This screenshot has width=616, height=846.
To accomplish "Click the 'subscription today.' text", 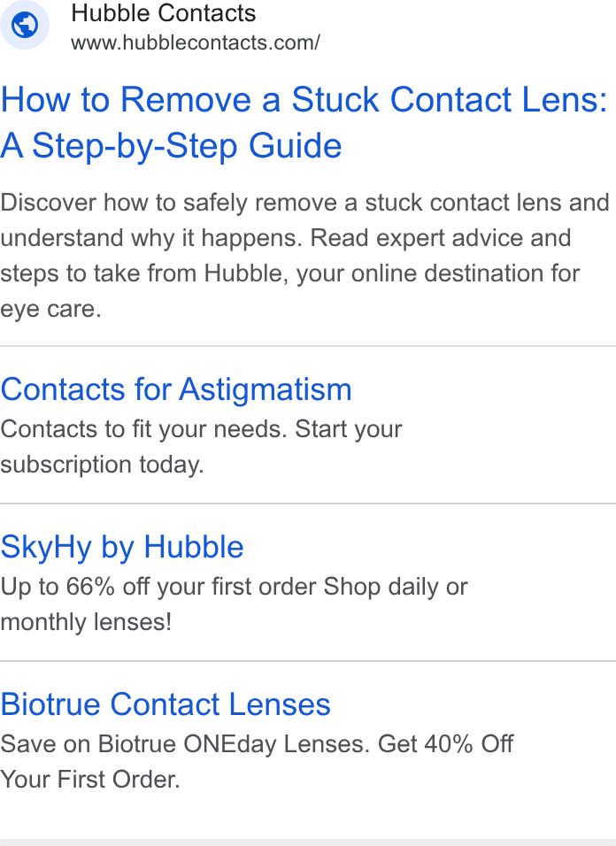I will click(x=103, y=465).
